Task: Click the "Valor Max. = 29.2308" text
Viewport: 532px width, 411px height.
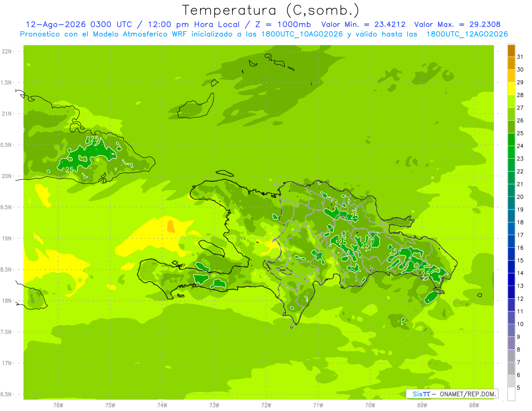Action: click(458, 24)
